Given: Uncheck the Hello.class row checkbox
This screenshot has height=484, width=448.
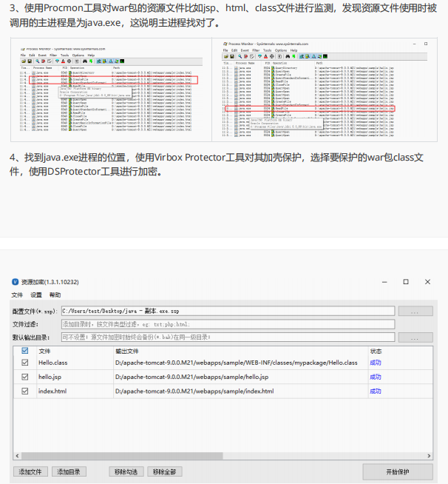Looking at the screenshot, I should click(25, 363).
